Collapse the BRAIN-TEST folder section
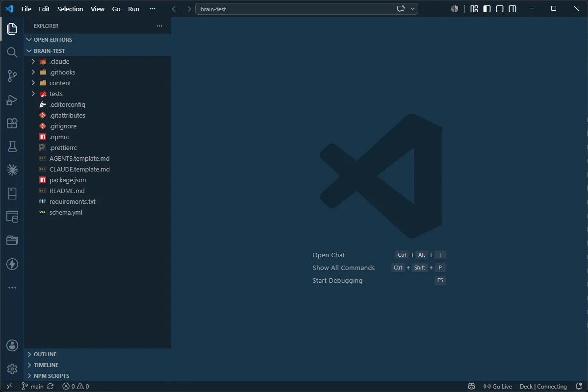This screenshot has width=588, height=392. tap(97, 50)
